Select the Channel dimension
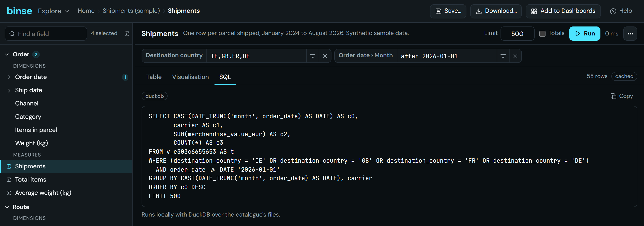The height and width of the screenshot is (226, 644). click(x=66, y=103)
